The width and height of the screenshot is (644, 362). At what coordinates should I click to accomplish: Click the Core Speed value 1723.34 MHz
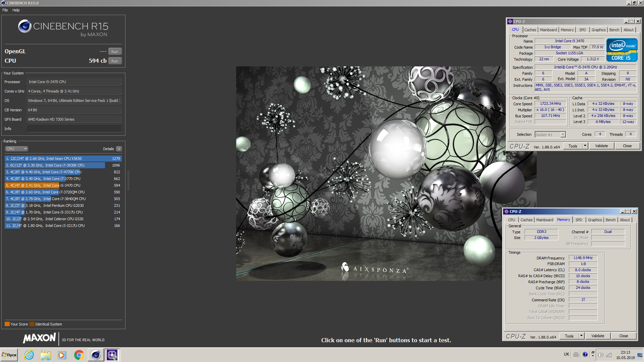550,104
